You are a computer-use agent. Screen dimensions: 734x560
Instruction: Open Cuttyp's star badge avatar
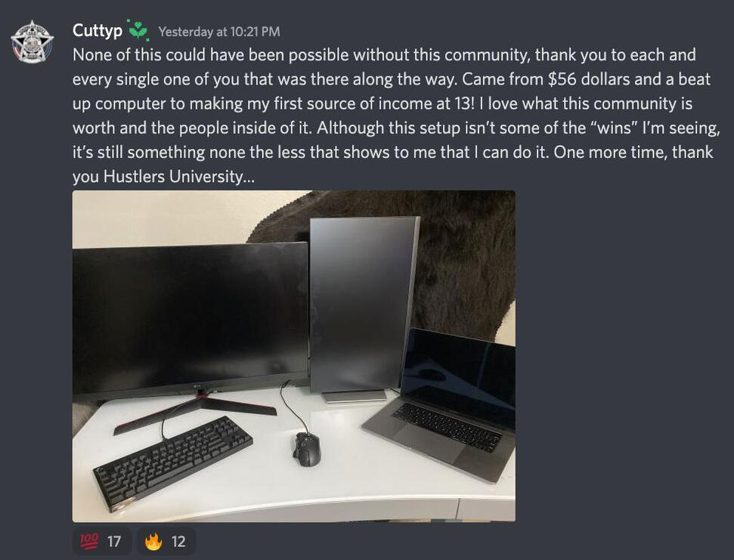tap(33, 42)
